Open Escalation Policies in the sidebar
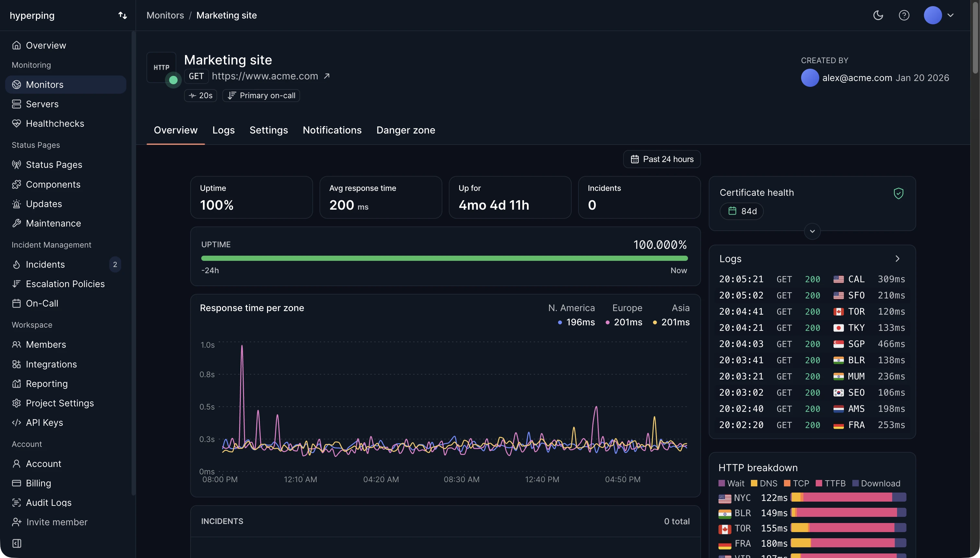980x558 pixels. [65, 284]
